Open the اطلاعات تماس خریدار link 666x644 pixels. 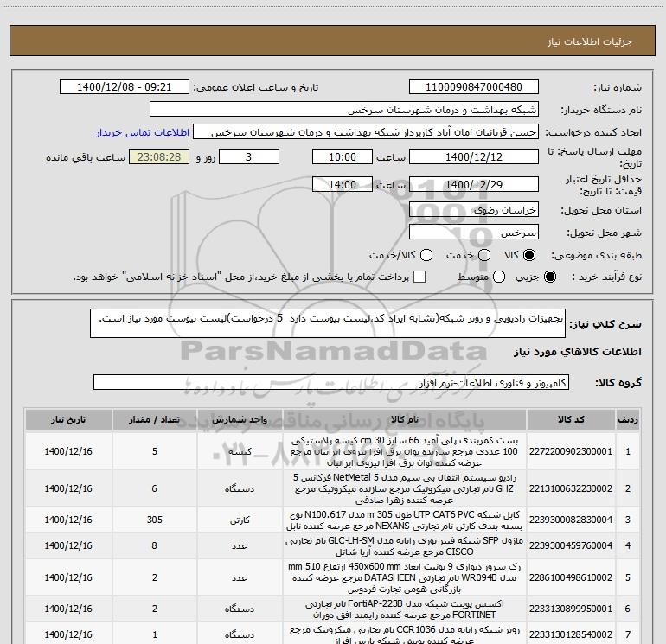[x=143, y=132]
